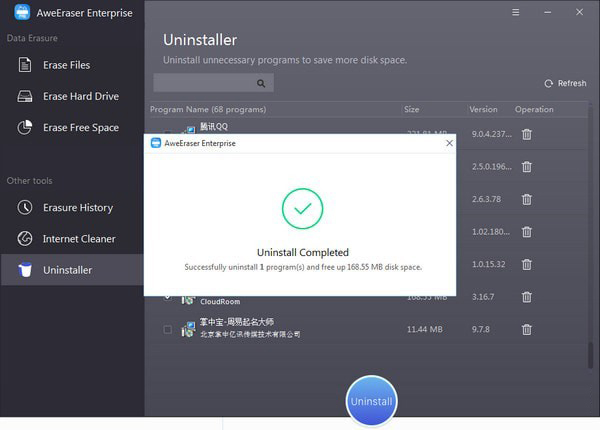Image resolution: width=600 pixels, height=430 pixels.
Task: Click the AweEraser icon in the dialog title
Action: pyautogui.click(x=156, y=143)
